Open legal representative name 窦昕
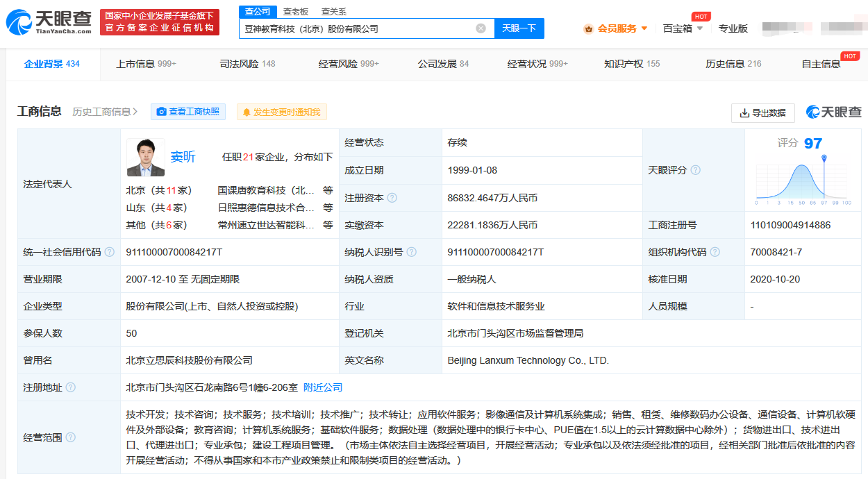This screenshot has height=479, width=868. tap(183, 157)
